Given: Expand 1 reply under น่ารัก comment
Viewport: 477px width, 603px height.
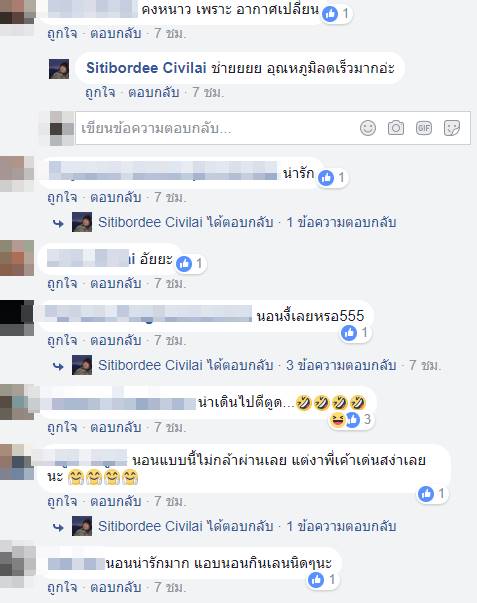Looking at the screenshot, I should (x=341, y=222).
